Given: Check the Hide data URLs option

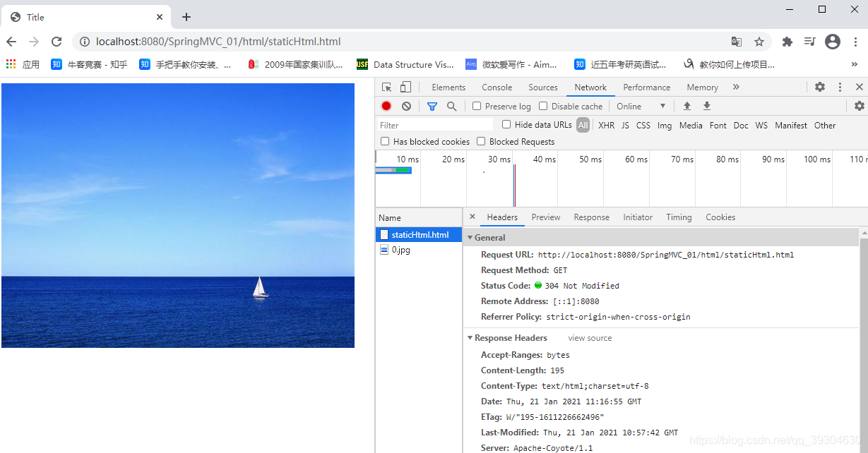Looking at the screenshot, I should 506,125.
